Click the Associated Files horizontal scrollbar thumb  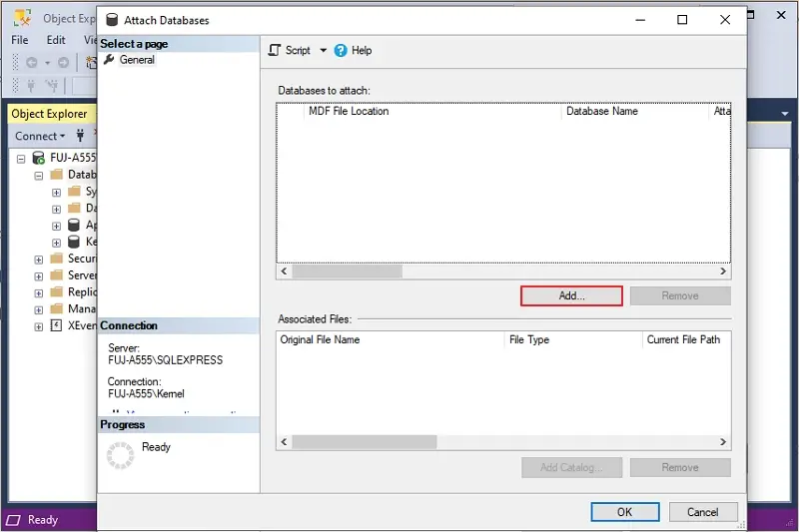pos(365,442)
